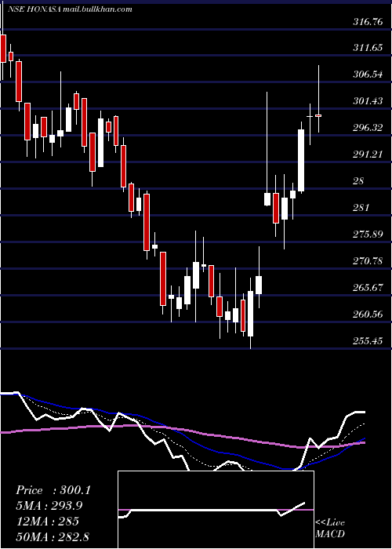
Task: Select the 301.43 price axis label
Action: [368, 101]
